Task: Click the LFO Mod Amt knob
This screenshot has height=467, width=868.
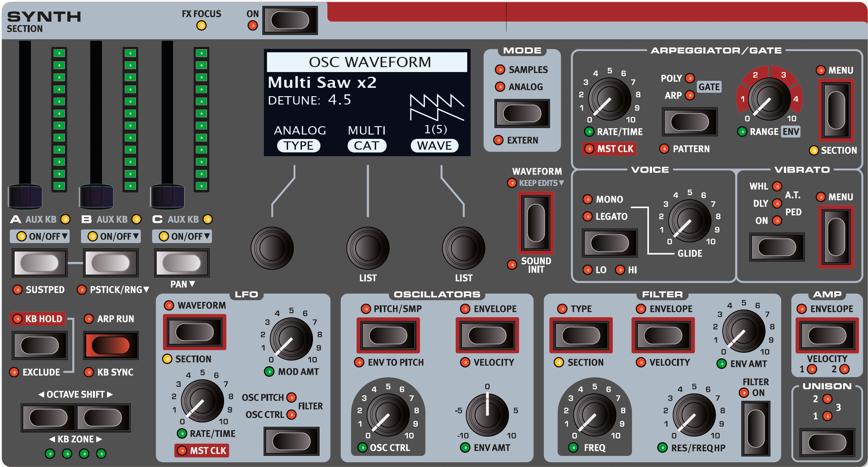Action: coord(291,339)
